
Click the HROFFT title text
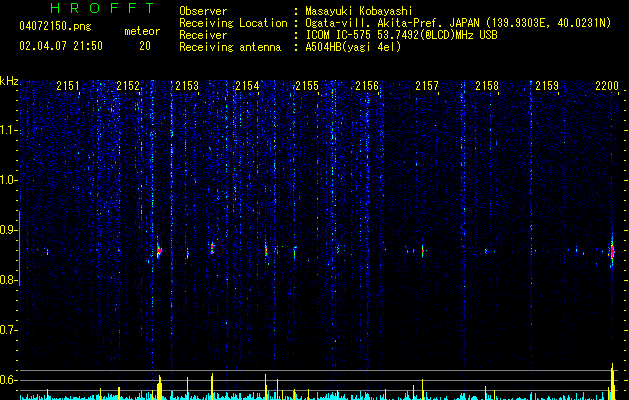pyautogui.click(x=102, y=8)
